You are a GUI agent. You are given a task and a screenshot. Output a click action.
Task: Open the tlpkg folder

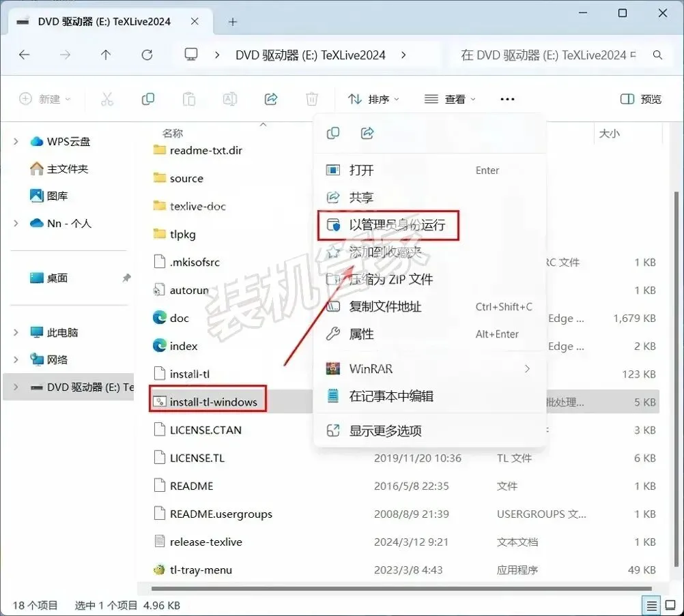pos(182,234)
